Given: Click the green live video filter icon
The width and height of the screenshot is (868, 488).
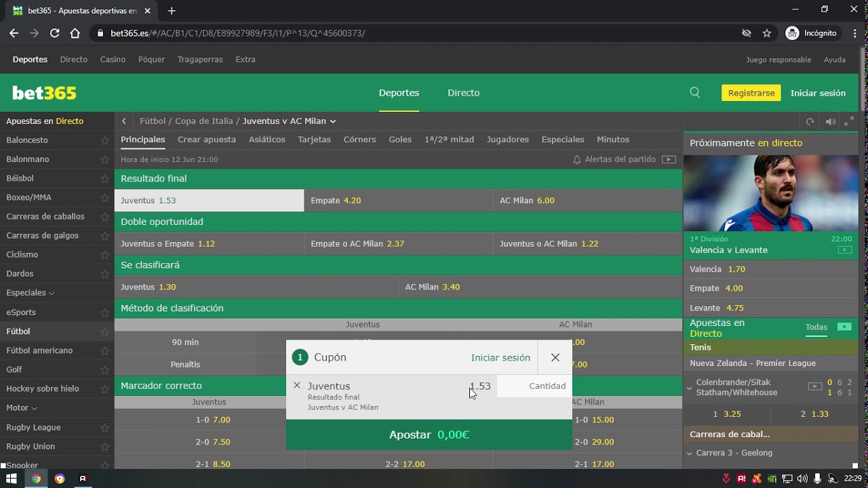Looking at the screenshot, I should 844,327.
